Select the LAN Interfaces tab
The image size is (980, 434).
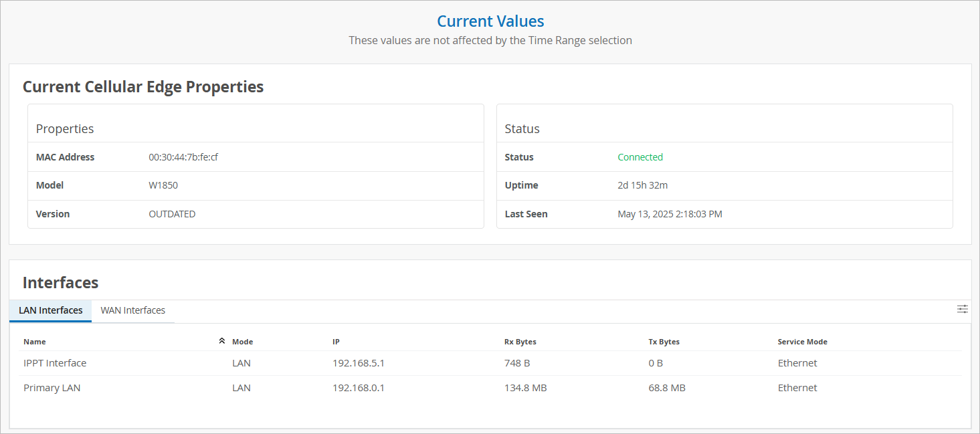(x=51, y=310)
